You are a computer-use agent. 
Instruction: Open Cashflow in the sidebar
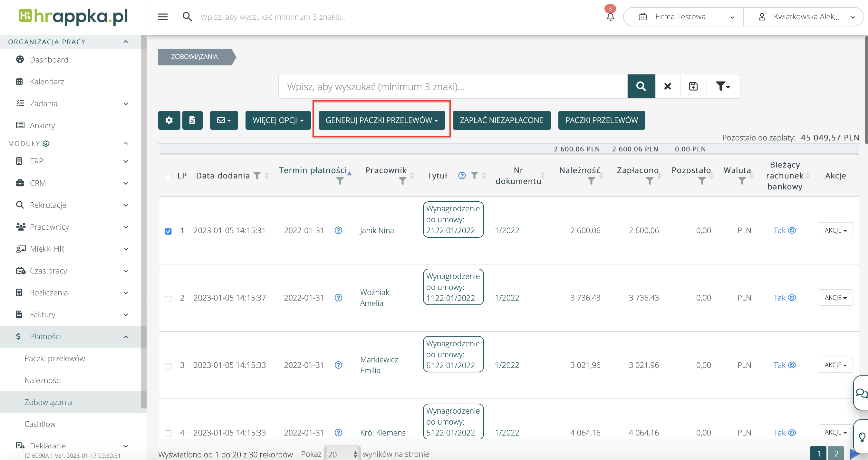40,424
